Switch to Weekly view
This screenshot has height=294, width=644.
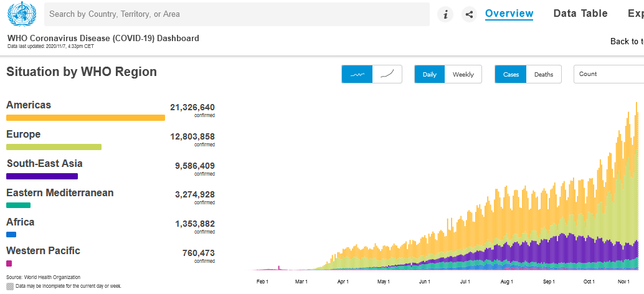(463, 74)
